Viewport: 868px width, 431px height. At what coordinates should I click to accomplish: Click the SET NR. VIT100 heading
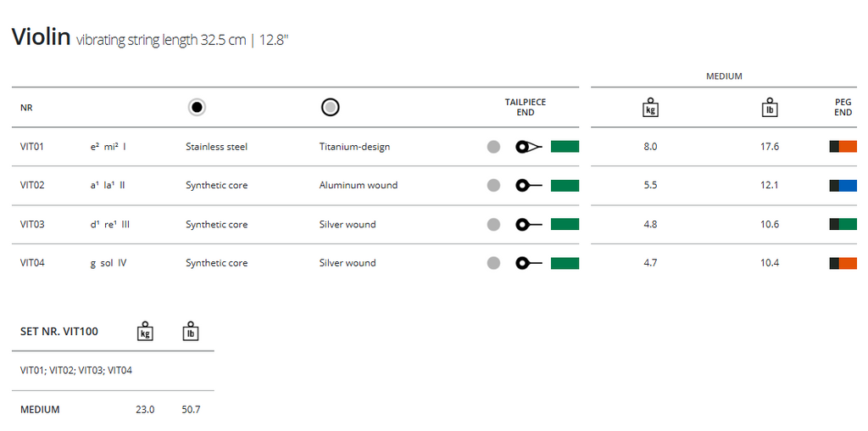59,332
